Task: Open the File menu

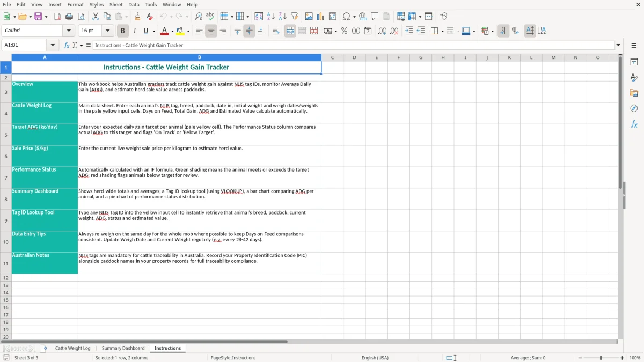Action: coord(7,4)
